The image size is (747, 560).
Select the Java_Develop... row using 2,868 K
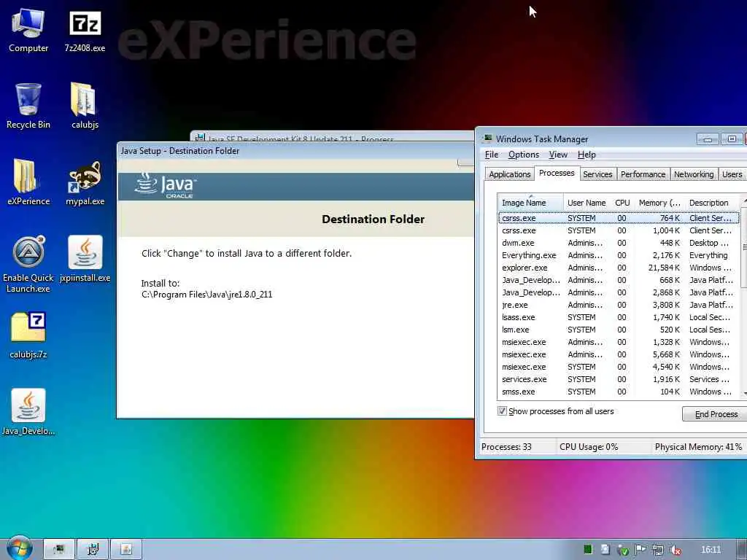pos(619,292)
